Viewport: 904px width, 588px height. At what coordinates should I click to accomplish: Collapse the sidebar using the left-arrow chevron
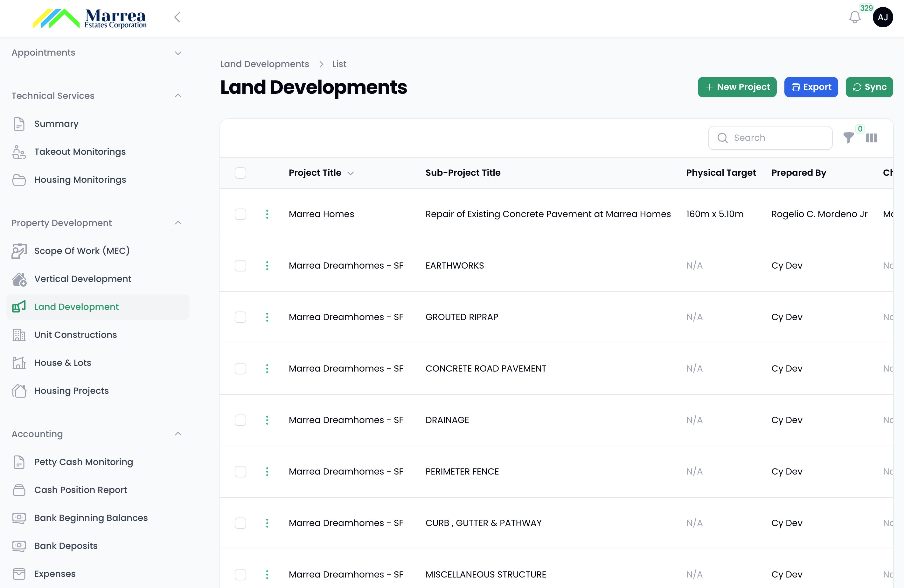click(177, 17)
